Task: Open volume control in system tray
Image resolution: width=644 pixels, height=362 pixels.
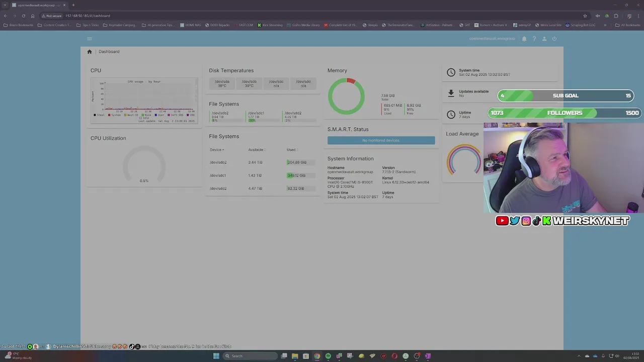Action: 618,356
